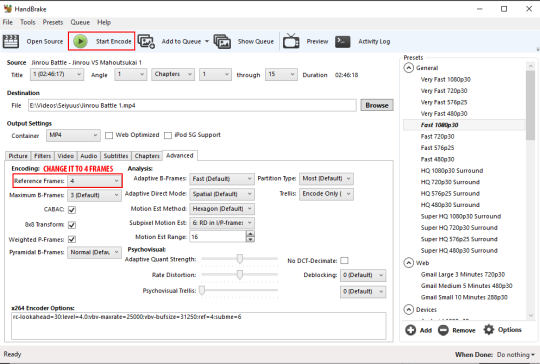The image size is (540, 364).
Task: Open the Adaptive B-Frames dropdown
Action: tap(222, 179)
